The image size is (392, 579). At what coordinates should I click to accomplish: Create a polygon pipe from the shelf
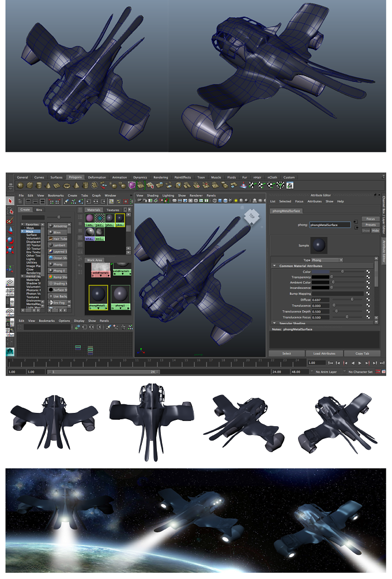(86, 185)
